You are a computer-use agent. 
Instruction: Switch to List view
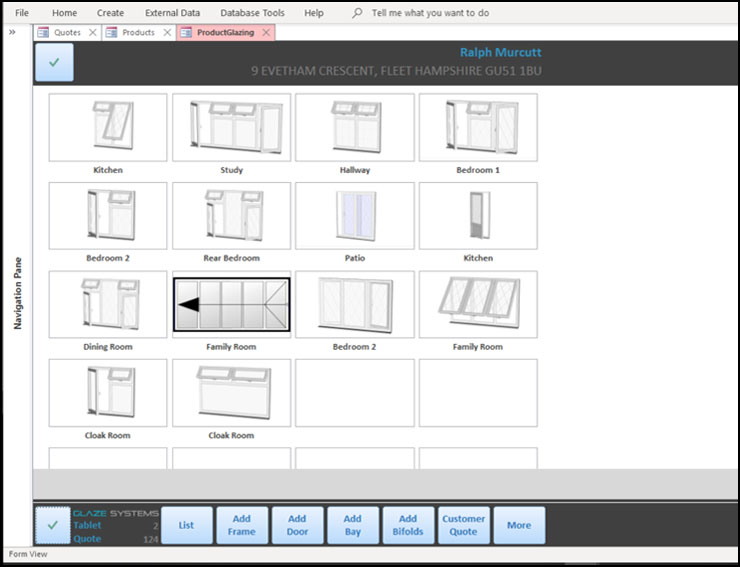tap(186, 525)
